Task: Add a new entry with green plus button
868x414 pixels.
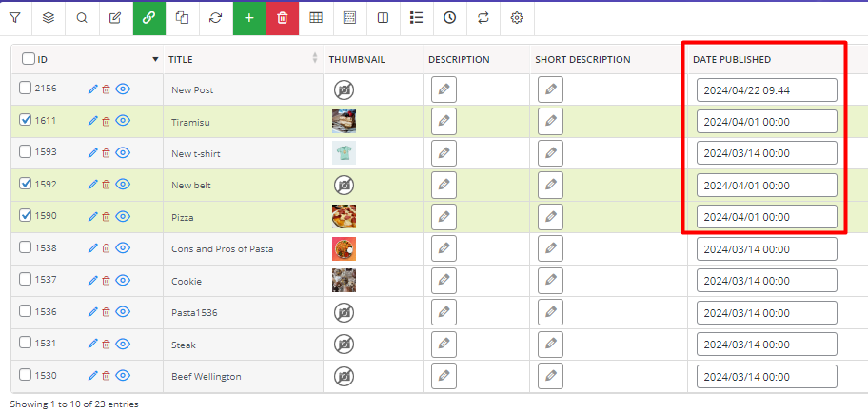Action: (x=249, y=18)
